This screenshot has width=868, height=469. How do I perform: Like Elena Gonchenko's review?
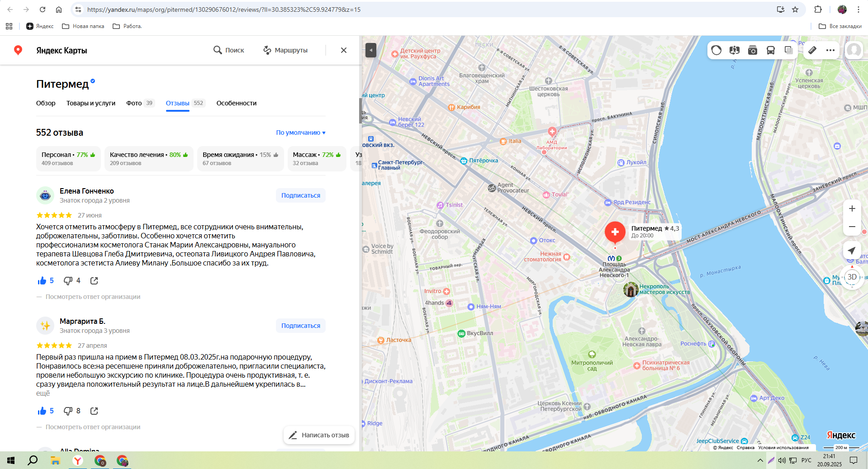(42, 281)
